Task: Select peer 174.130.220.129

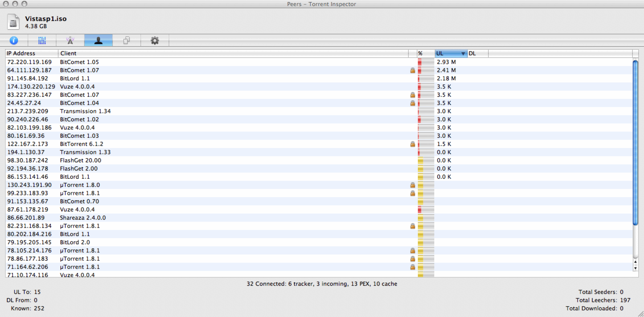Action: (x=319, y=87)
